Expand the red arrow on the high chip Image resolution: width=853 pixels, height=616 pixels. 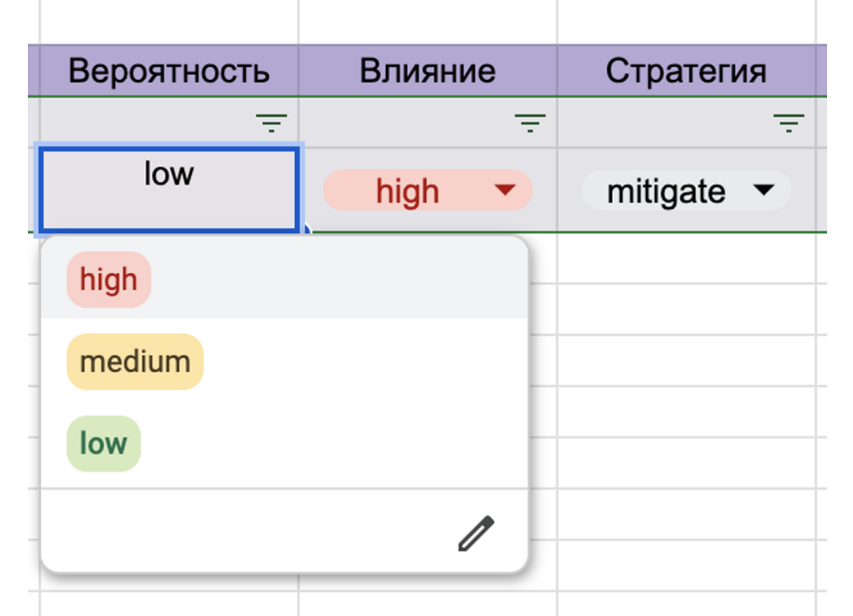point(505,190)
